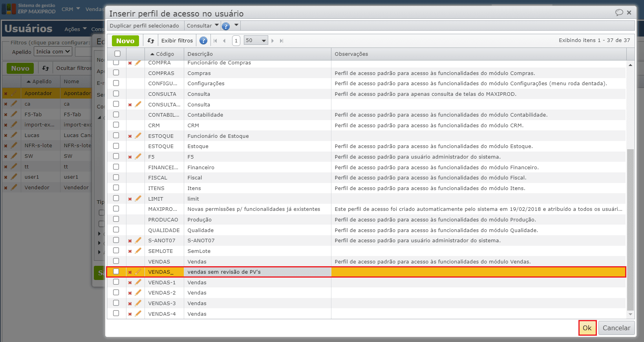The width and height of the screenshot is (644, 342).
Task: Click Duplicar perfil selecionado
Action: [144, 26]
